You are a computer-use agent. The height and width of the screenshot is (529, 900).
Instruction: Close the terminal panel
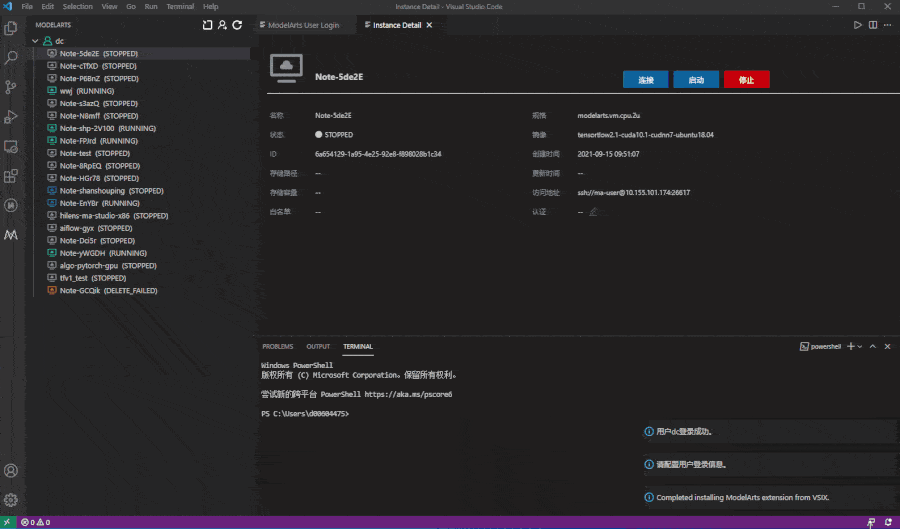click(x=887, y=347)
